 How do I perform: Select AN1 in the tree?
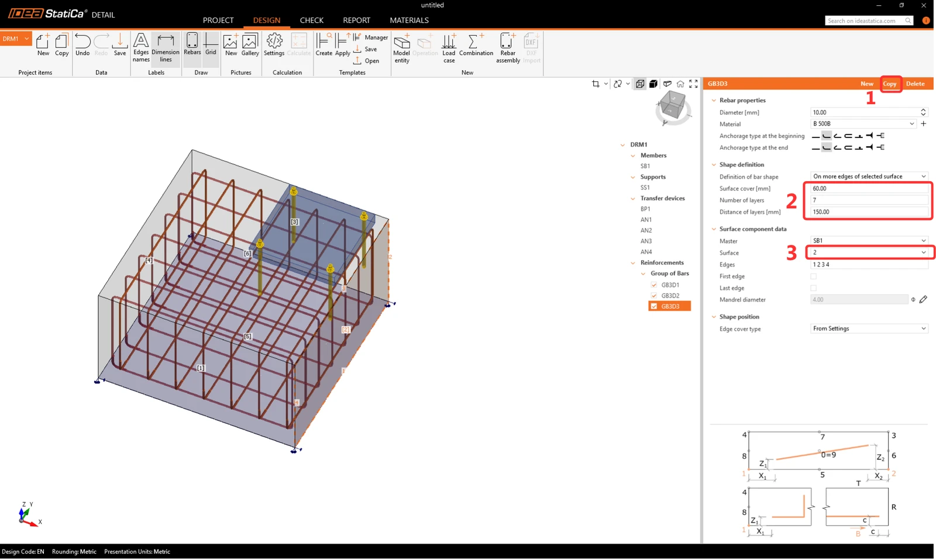[646, 220]
